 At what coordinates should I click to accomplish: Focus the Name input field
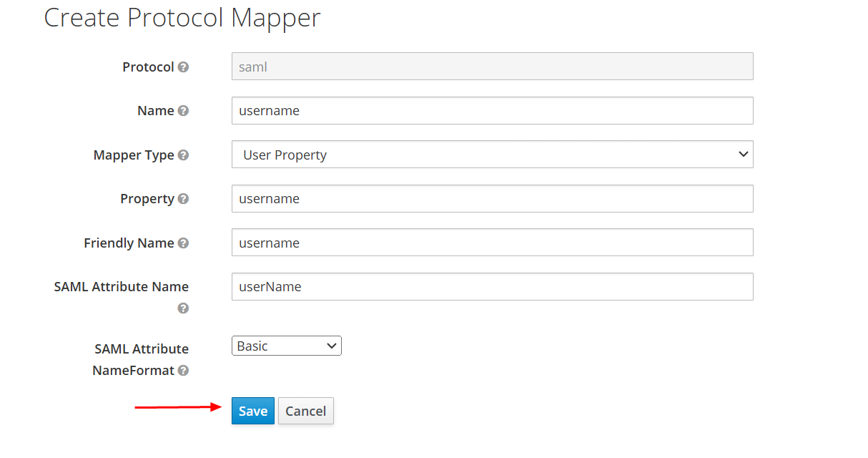[x=492, y=111]
